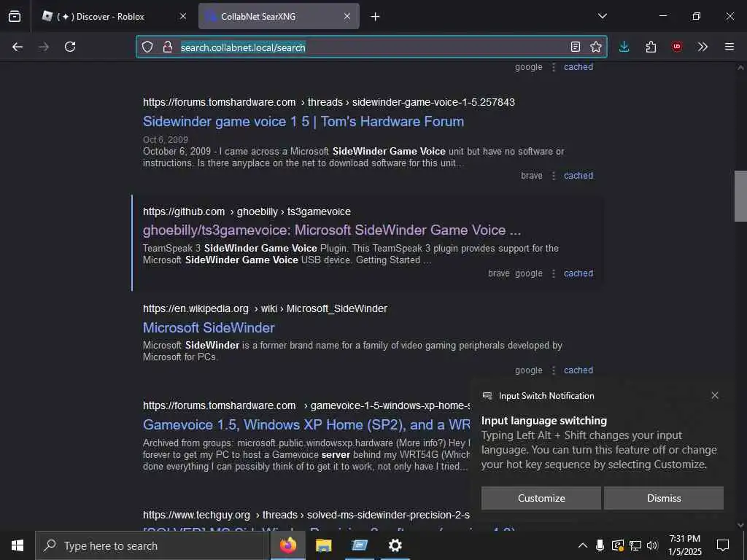
Task: Open ghoebilly/ts3gamevoice GitHub result
Action: click(x=332, y=230)
